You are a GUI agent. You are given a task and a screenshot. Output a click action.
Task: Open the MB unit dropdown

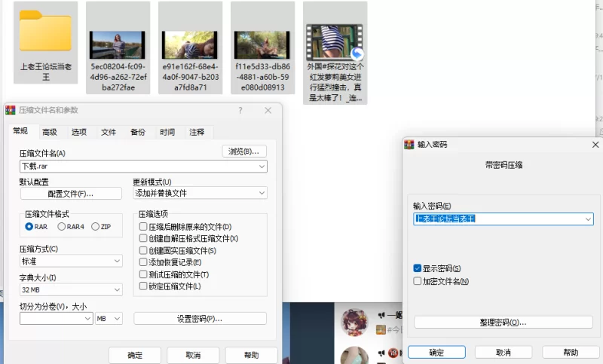pyautogui.click(x=109, y=319)
